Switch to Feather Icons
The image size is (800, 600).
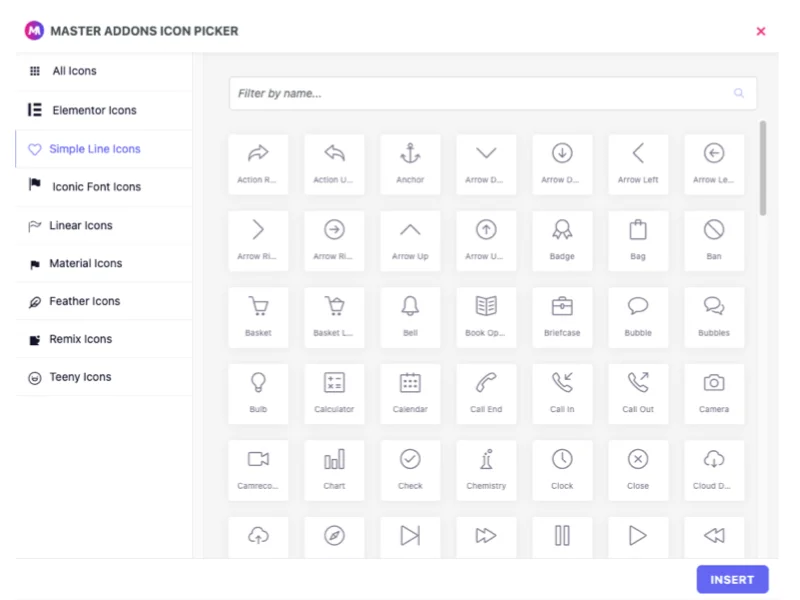pos(104,301)
